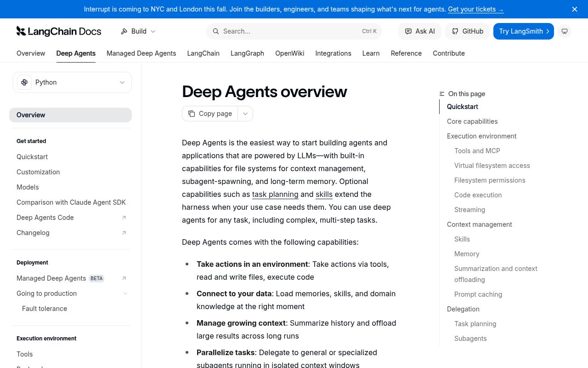Focus the Search input field
This screenshot has height=368, width=588.
point(294,31)
